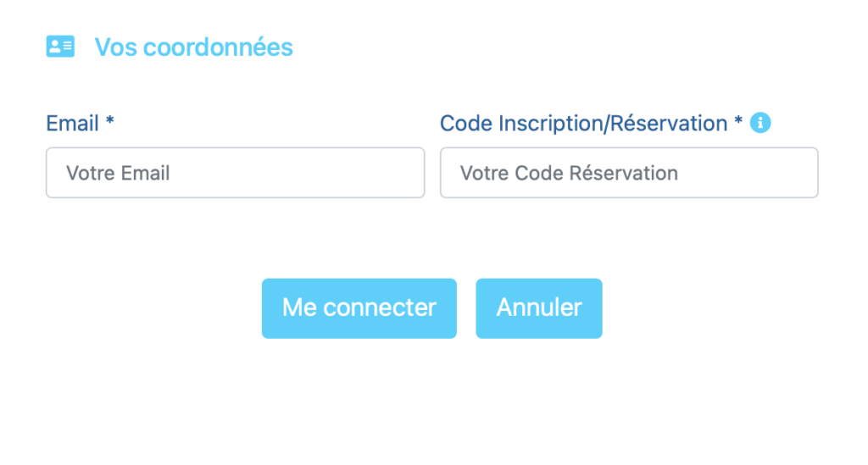Click the asterisk after Code Inscription/Réservation

click(738, 124)
